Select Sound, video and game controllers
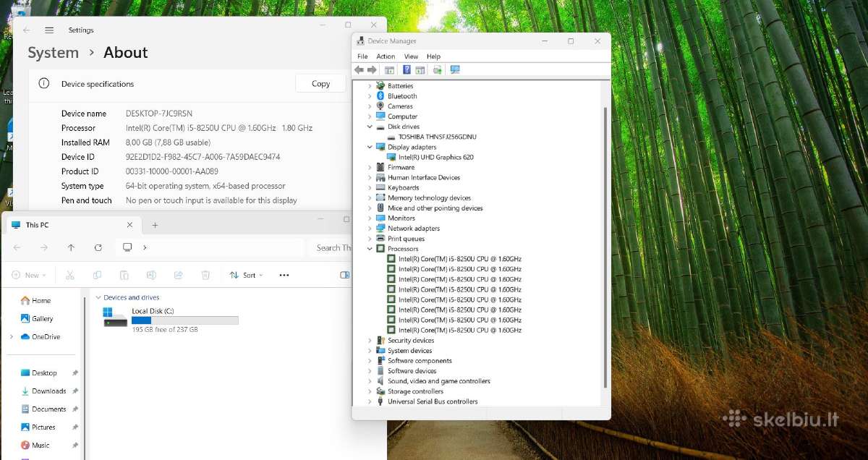The height and width of the screenshot is (460, 868). click(438, 381)
